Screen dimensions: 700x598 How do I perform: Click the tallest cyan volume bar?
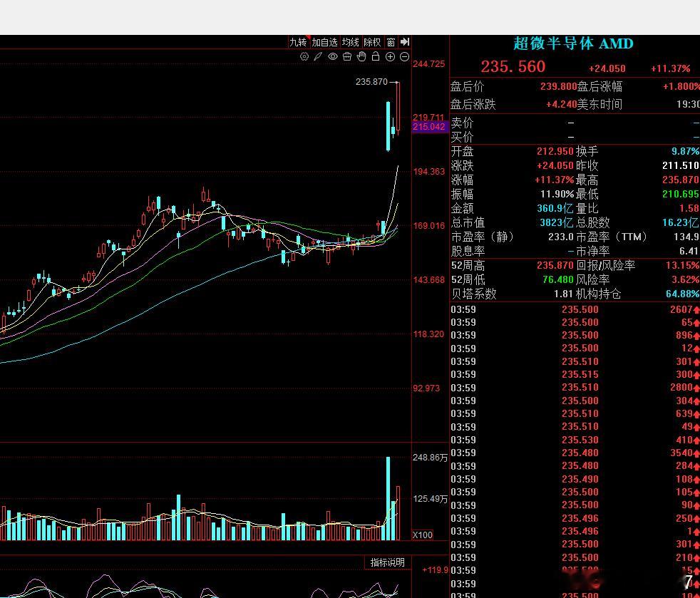click(388, 498)
